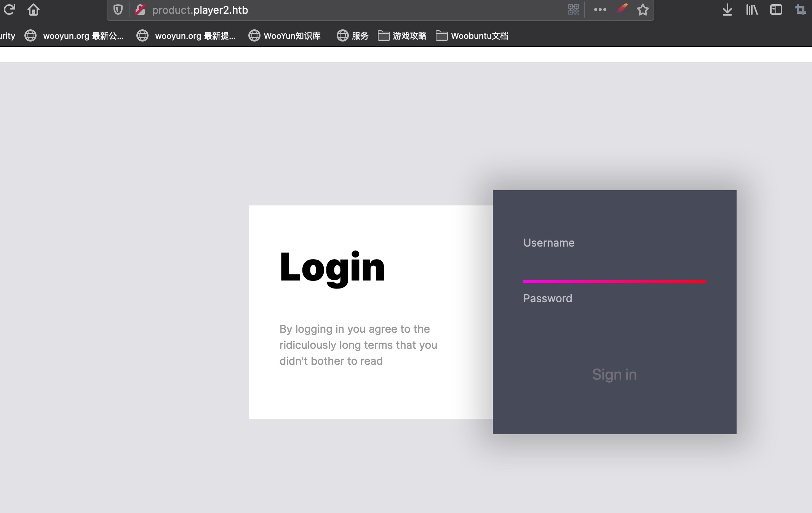Open the downloads panel
The width and height of the screenshot is (812, 513).
pos(727,10)
